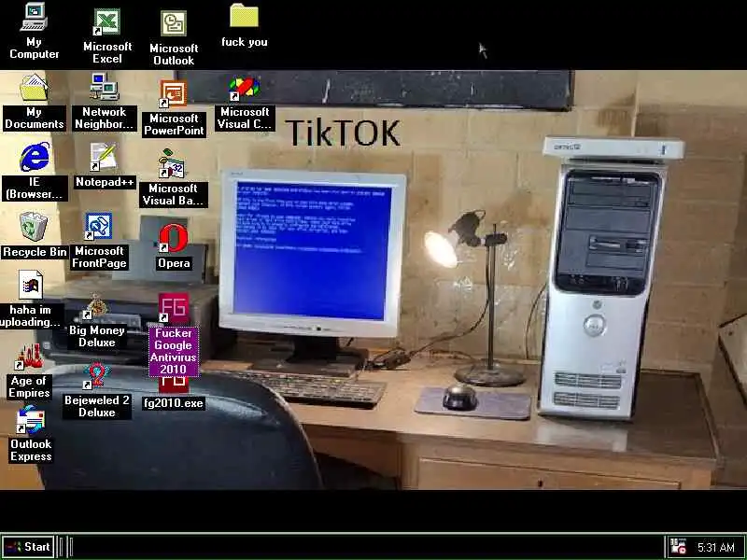This screenshot has width=747, height=560.
Task: Launch Microsoft FrontPage shortcut
Action: tap(99, 227)
